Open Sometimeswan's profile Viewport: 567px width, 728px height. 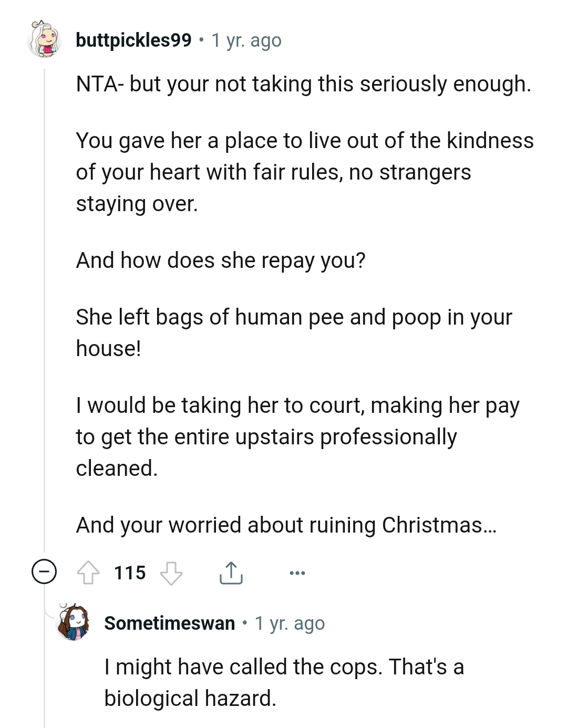click(x=169, y=623)
